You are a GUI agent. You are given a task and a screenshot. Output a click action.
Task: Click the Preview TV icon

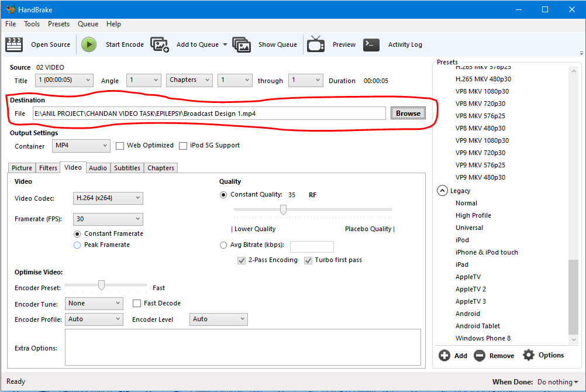click(x=316, y=44)
